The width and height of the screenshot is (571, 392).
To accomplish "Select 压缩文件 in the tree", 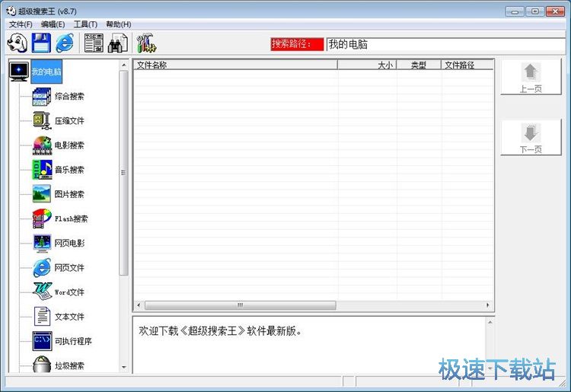I will tap(69, 121).
